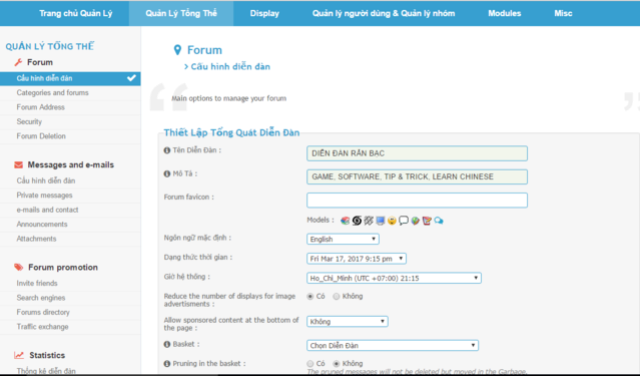
Task: Click the Tên Diễn Đàn forum name field
Action: [417, 154]
